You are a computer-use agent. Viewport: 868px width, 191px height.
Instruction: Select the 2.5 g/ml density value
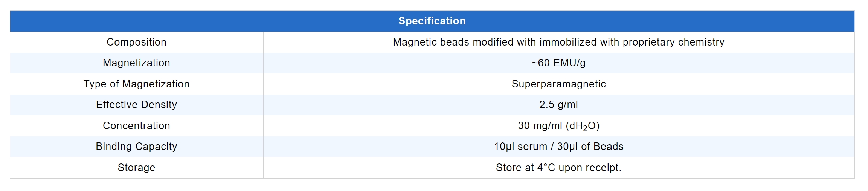[558, 105]
